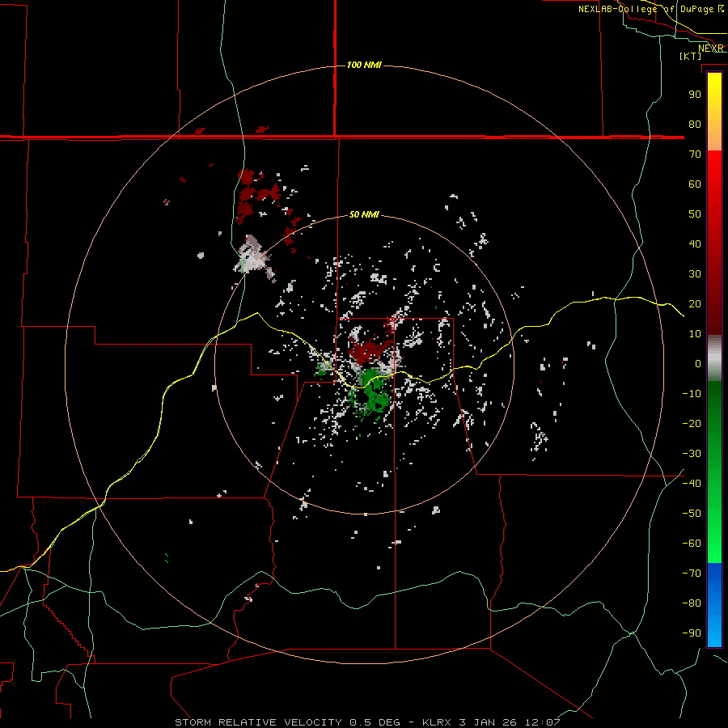Click the 50 knot label on scale
The height and width of the screenshot is (728, 728).
pos(695,214)
